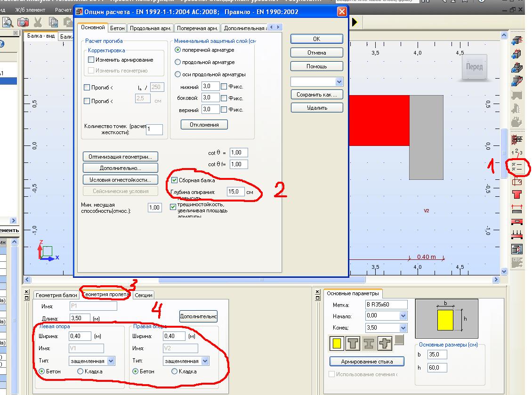
Task: Click the CBS export icon
Action: pos(517,263)
